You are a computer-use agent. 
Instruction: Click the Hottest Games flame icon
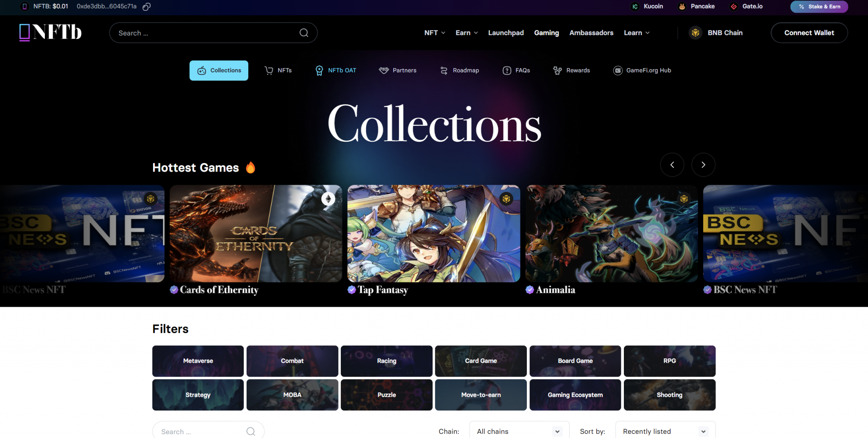[250, 167]
